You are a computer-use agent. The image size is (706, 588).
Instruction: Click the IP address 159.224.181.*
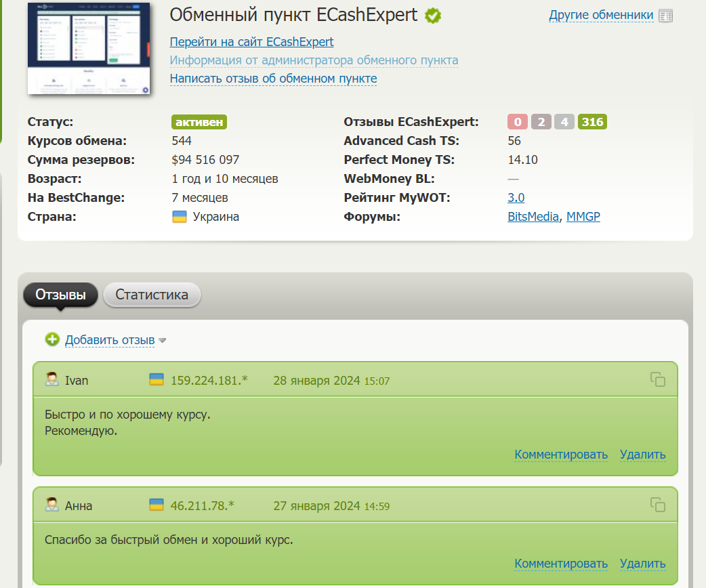pos(209,381)
